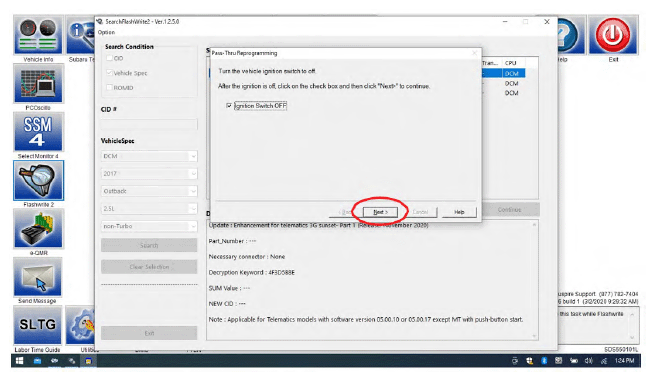
Task: Close the Pass-Thru Reprogramming dialog
Action: [474, 53]
